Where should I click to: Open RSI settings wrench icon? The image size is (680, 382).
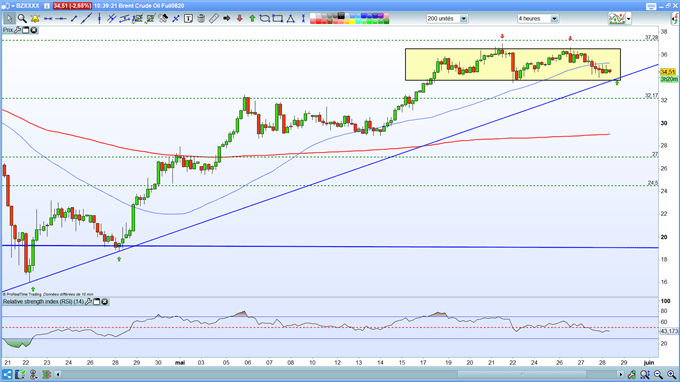point(88,301)
